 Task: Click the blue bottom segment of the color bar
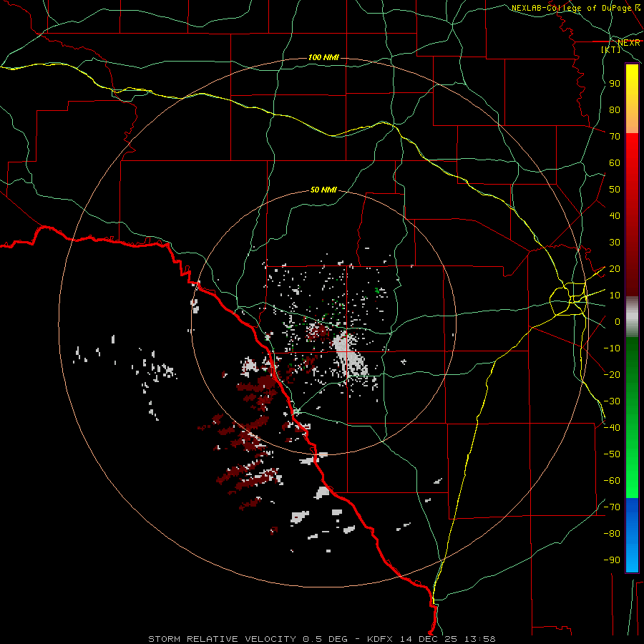(x=632, y=535)
